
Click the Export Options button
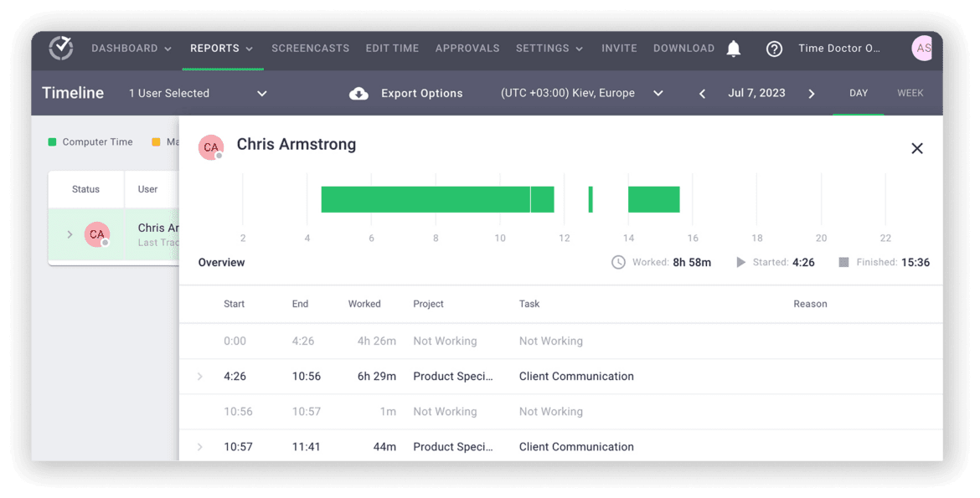pos(421,93)
